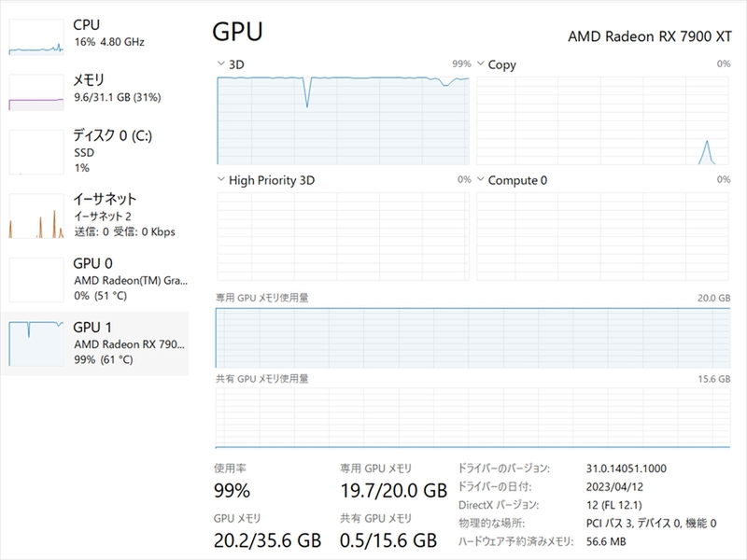747x560 pixels.
Task: Expand the High Priority 3D dropdown
Action: click(x=220, y=180)
